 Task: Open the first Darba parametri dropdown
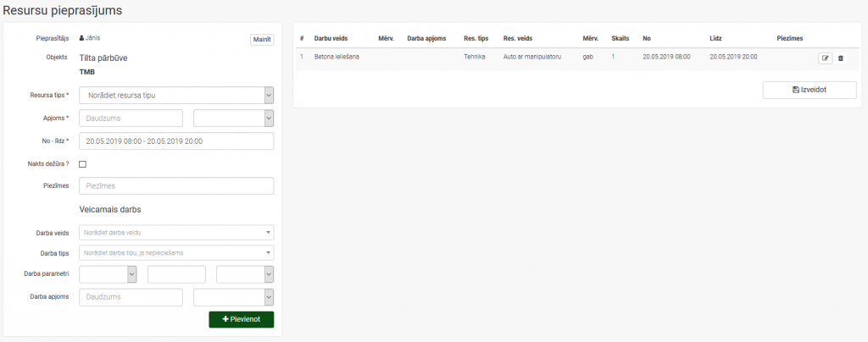108,274
